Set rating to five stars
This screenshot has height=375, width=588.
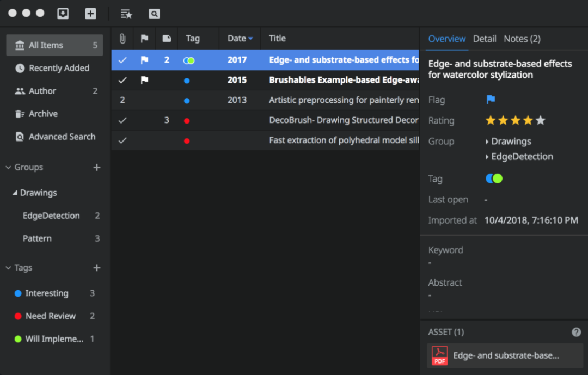(540, 120)
